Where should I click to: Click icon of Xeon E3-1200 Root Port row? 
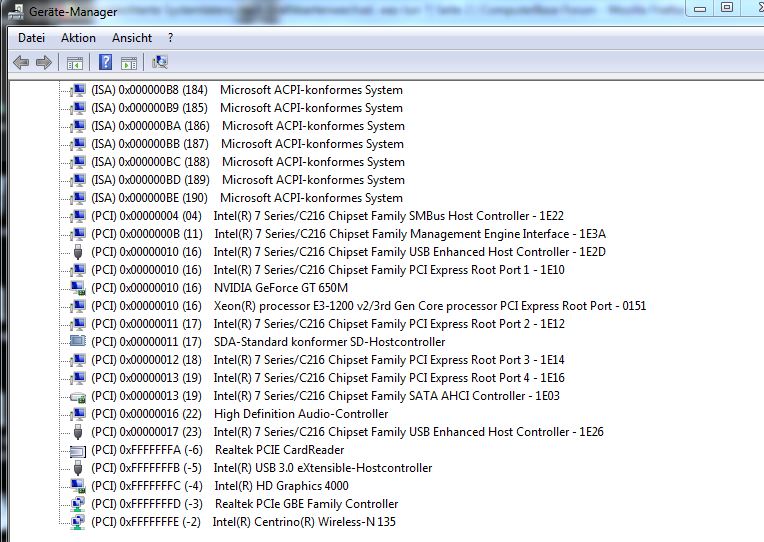pos(78,307)
